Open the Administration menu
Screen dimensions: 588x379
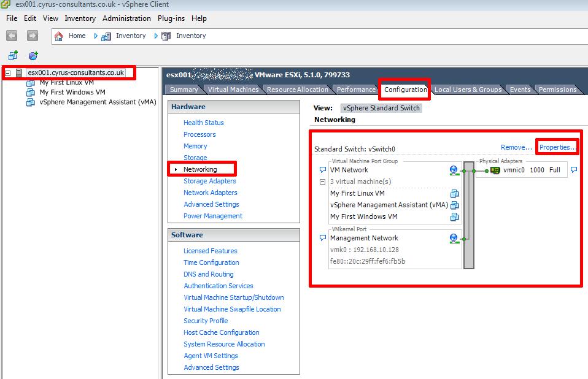point(127,18)
